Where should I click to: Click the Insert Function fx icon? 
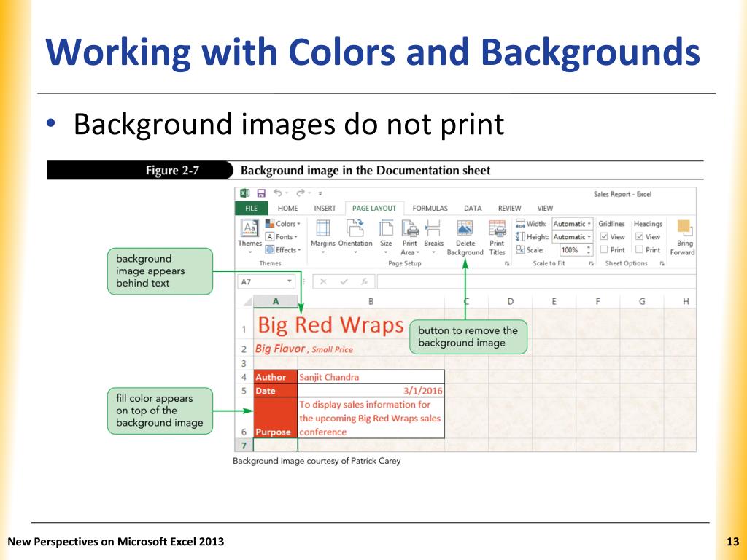click(365, 282)
